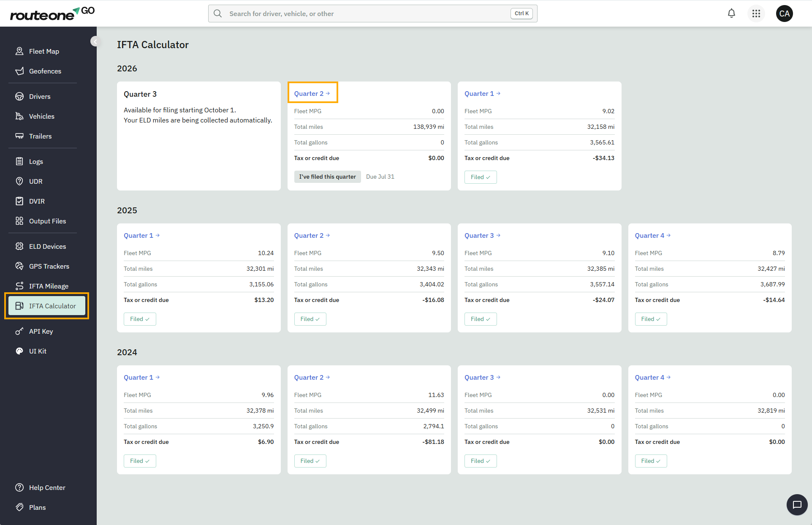
Task: Open the Vehicles page
Action: pos(41,116)
